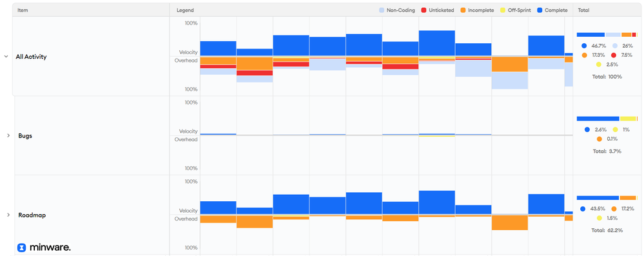This screenshot has height=256, width=644.
Task: Click the Legend column header
Action: coord(185,10)
